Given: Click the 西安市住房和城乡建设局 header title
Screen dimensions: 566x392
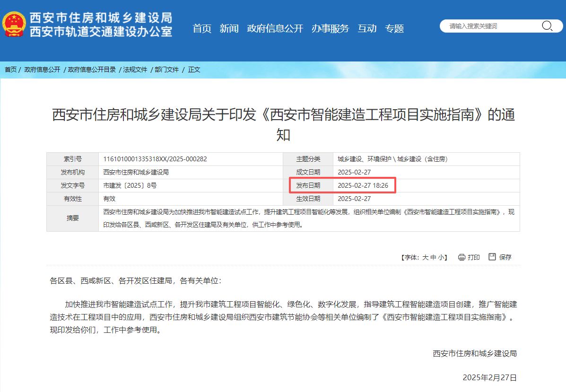Looking at the screenshot, I should click(x=101, y=18).
